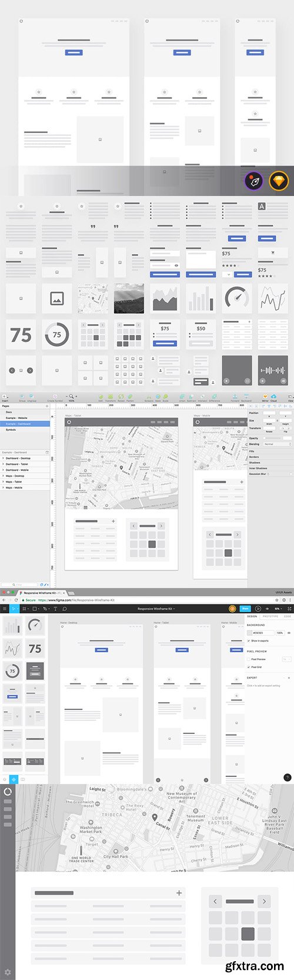Click the Union boolean icon in Sketch
This screenshot has height=980, width=294.
pyautogui.click(x=182, y=397)
